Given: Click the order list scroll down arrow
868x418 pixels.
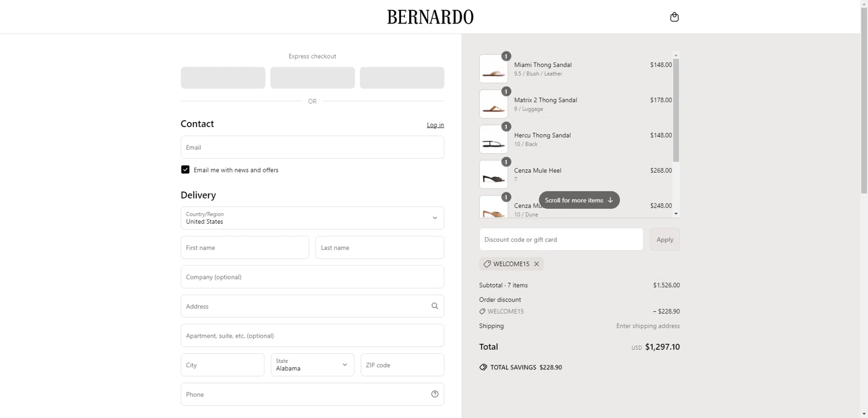Looking at the screenshot, I should tap(676, 214).
